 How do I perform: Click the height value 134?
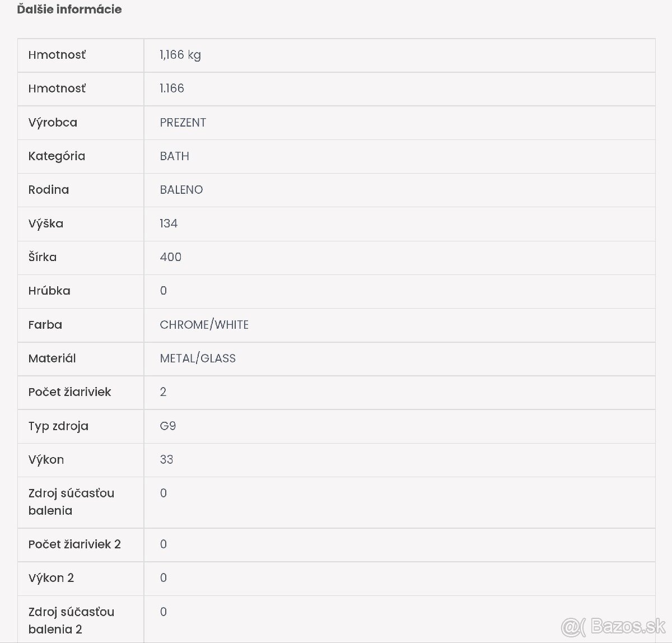point(168,223)
